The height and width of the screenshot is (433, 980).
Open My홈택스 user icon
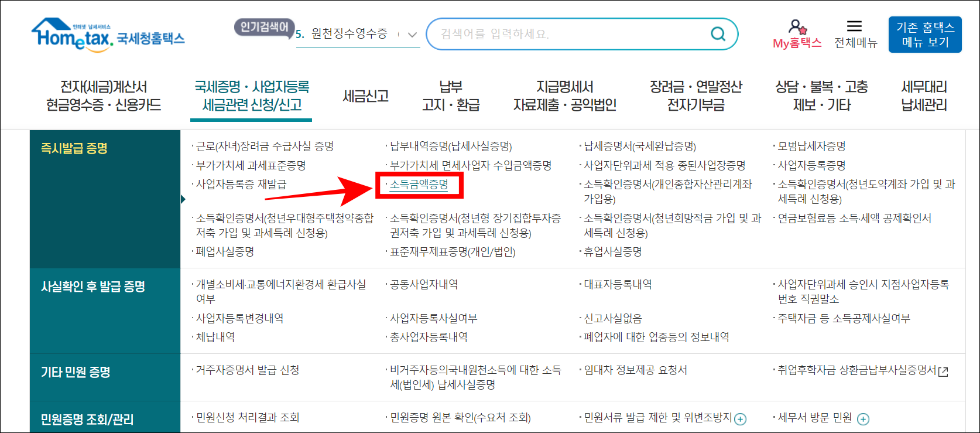(x=797, y=27)
